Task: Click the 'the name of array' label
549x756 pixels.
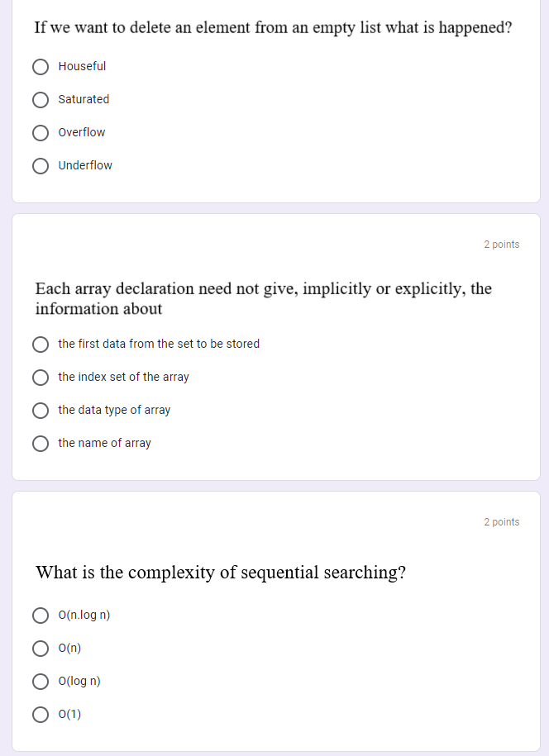Action: [x=105, y=443]
